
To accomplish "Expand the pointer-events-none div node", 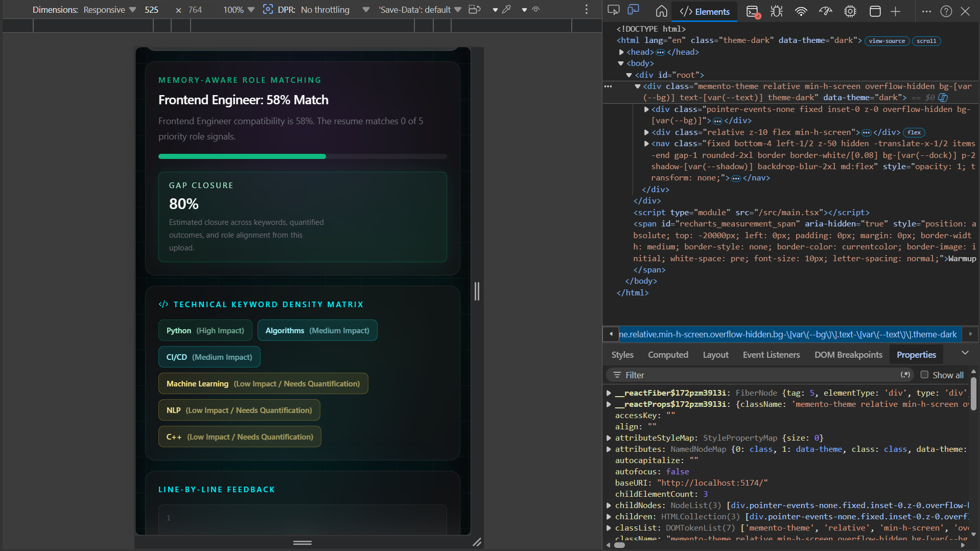I will [x=646, y=109].
